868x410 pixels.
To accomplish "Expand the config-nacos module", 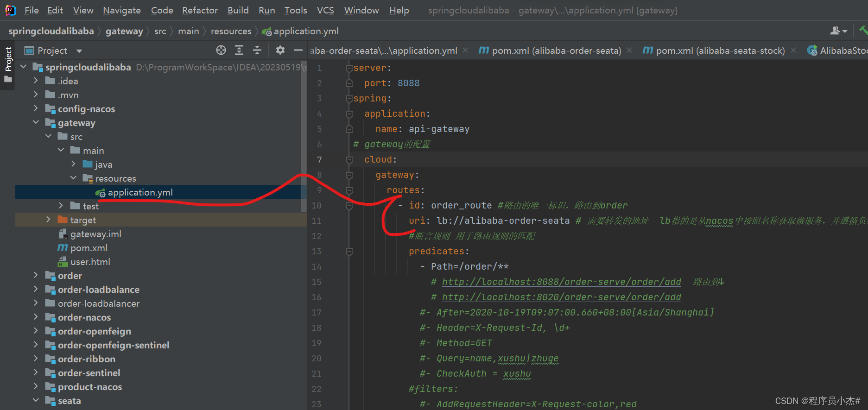I will click(x=36, y=109).
